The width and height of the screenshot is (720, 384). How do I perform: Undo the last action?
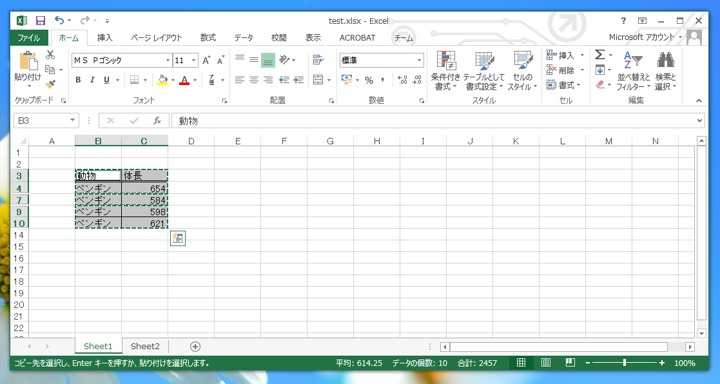click(59, 20)
